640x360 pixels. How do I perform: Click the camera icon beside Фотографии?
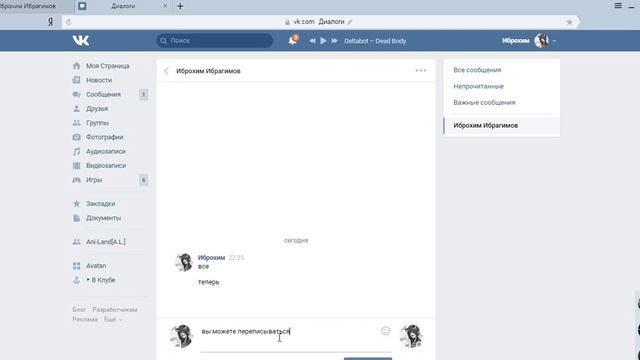pos(76,137)
